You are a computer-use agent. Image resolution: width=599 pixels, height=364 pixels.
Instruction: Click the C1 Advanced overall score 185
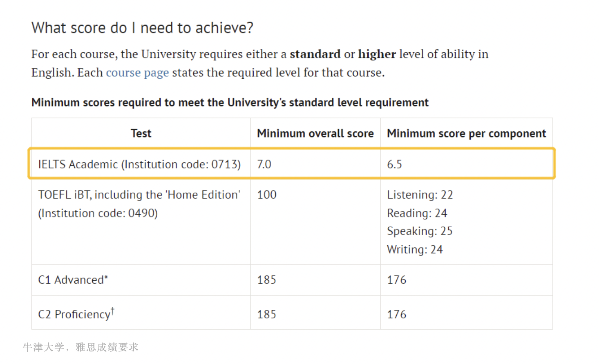(267, 280)
